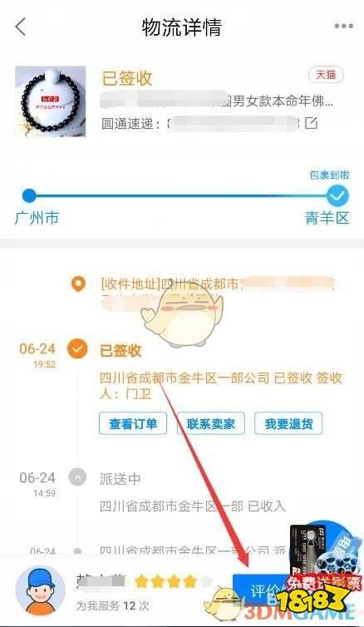Tap the 广州市 origin dot on progress line
Viewport: 364px width, 627px height.
point(29,195)
